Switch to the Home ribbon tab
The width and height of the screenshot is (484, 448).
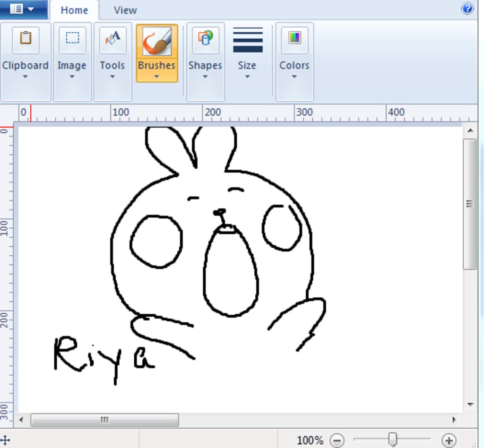(x=74, y=10)
